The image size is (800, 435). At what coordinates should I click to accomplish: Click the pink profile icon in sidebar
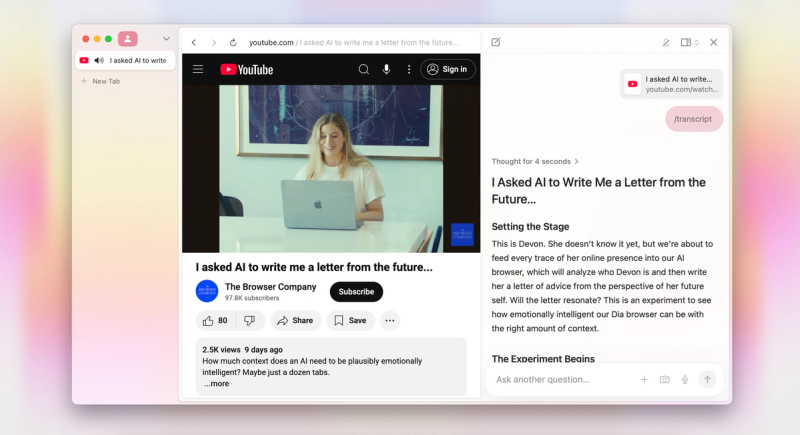click(x=128, y=39)
